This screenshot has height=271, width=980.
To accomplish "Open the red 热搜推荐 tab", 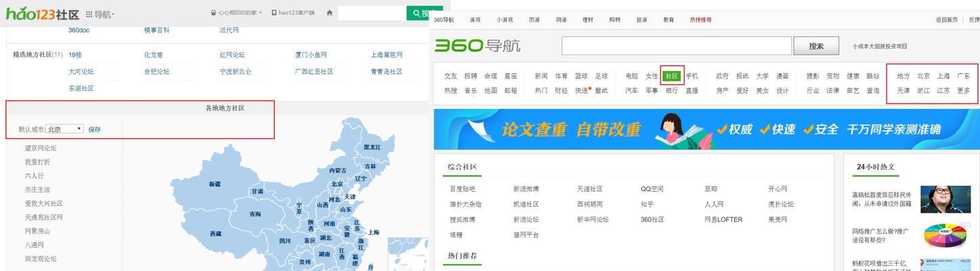I will 701,20.
